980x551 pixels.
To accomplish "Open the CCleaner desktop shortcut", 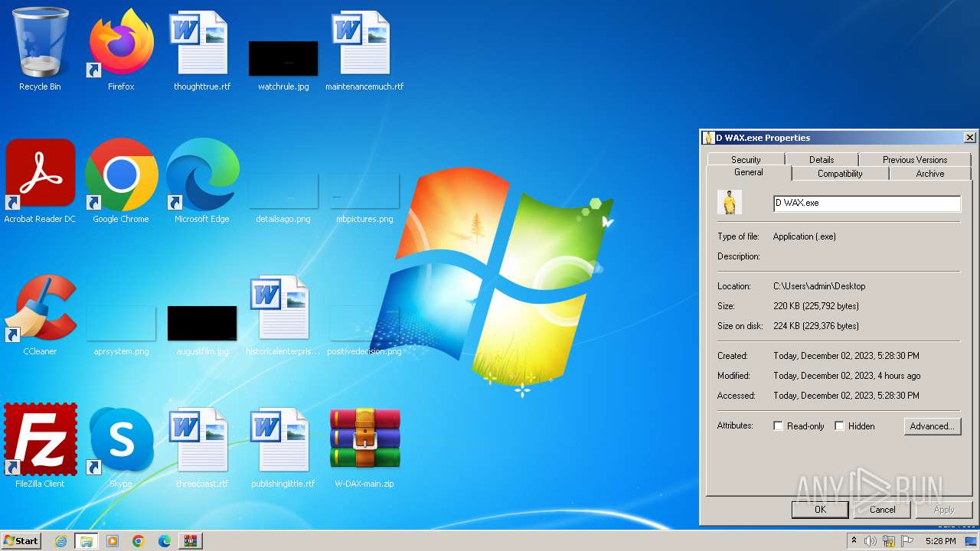I will point(40,308).
